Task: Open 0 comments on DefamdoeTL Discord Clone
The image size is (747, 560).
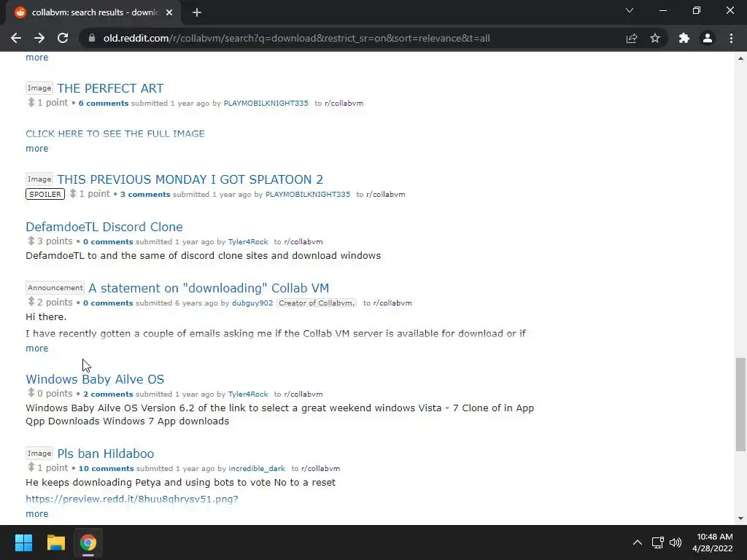Action: pyautogui.click(x=108, y=242)
